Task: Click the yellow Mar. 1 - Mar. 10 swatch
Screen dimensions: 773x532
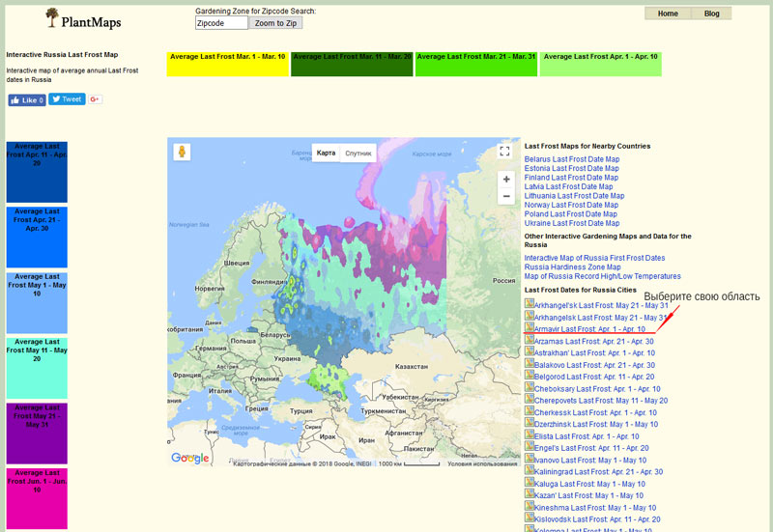Action: [x=227, y=64]
